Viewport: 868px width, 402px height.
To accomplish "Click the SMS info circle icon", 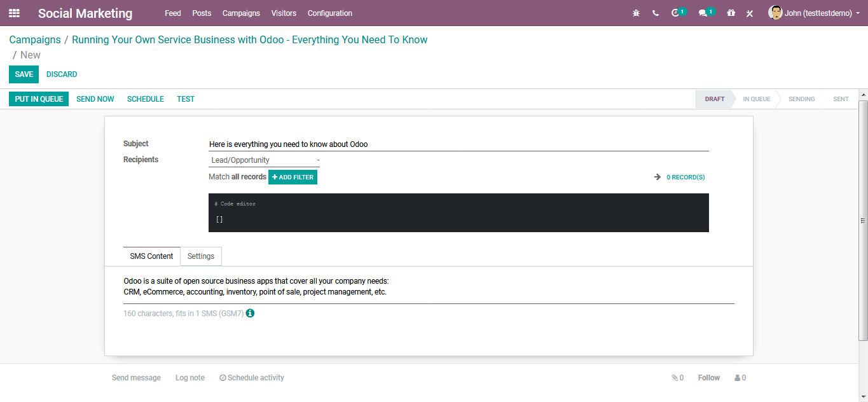I will tap(250, 313).
